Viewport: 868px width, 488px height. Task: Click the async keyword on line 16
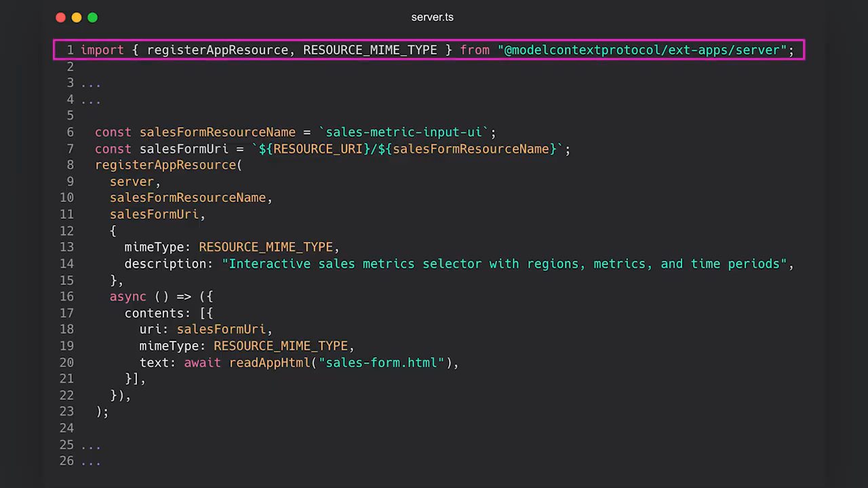[x=128, y=297]
